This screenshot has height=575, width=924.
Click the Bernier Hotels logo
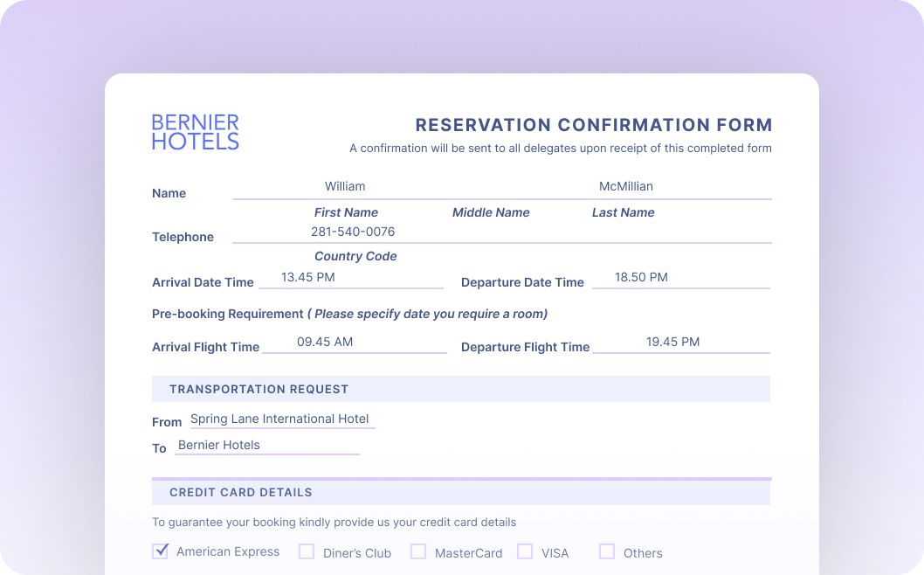(195, 132)
